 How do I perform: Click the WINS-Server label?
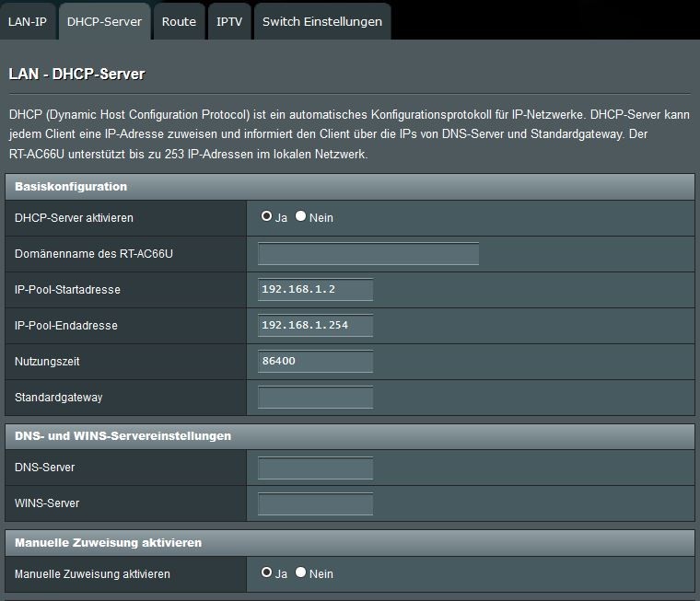click(47, 503)
